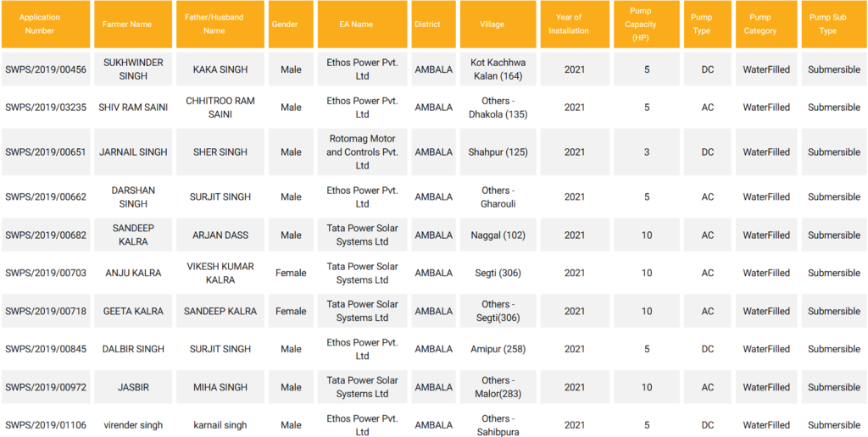
Task: Click father name karnail singh
Action: tap(220, 425)
